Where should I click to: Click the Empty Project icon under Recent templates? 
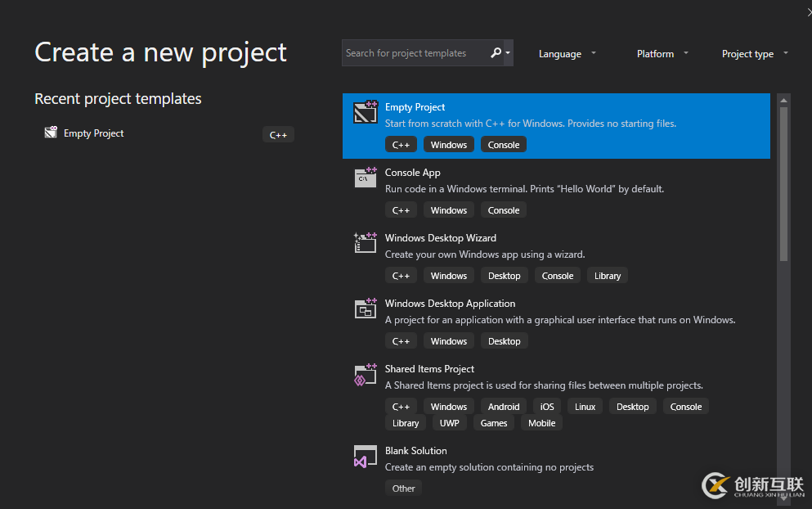pos(51,133)
